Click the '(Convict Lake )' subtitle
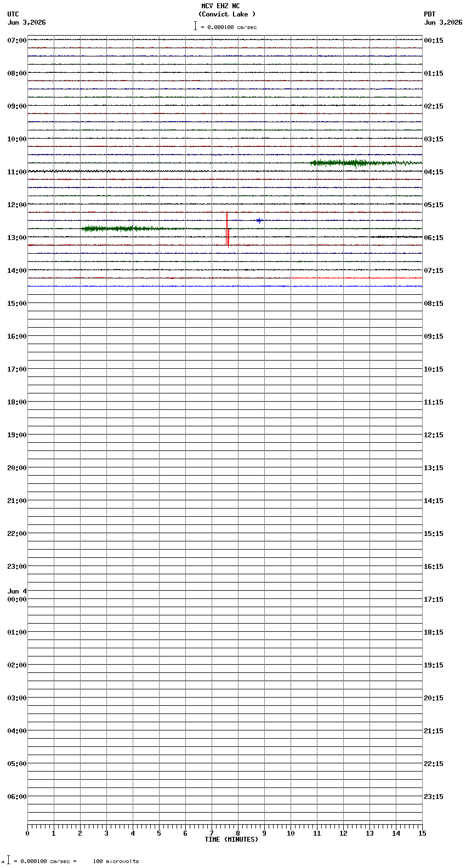 (227, 14)
